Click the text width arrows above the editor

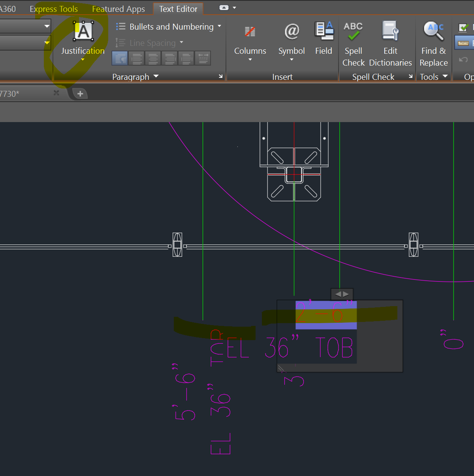(x=342, y=294)
